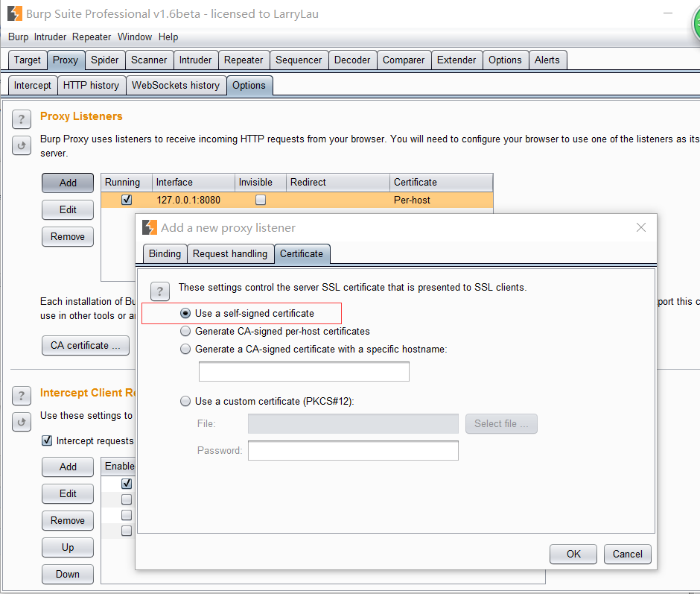Click Burp logo in the dialog title bar
Screen dimensions: 700x594
pos(150,227)
